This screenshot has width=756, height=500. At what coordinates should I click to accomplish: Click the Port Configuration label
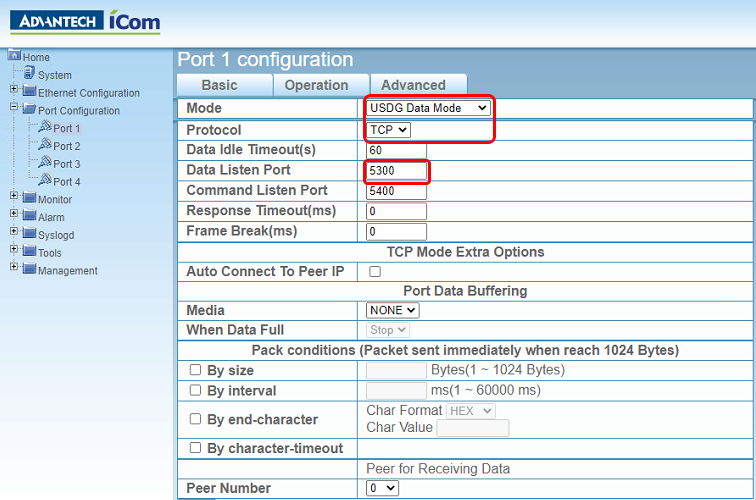(79, 111)
